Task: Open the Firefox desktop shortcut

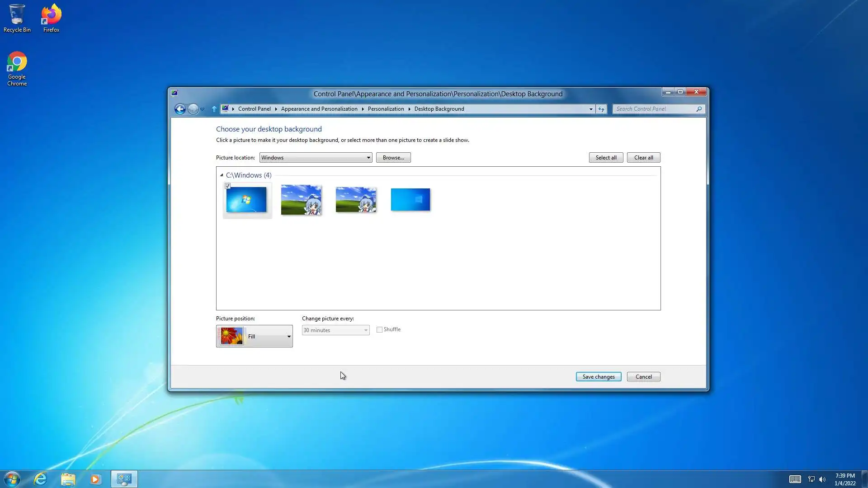Action: [51, 18]
